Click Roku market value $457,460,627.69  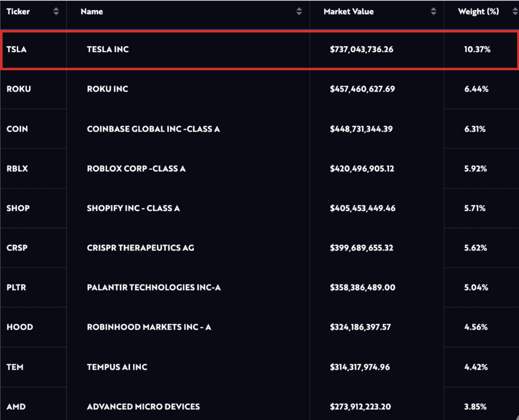point(362,89)
